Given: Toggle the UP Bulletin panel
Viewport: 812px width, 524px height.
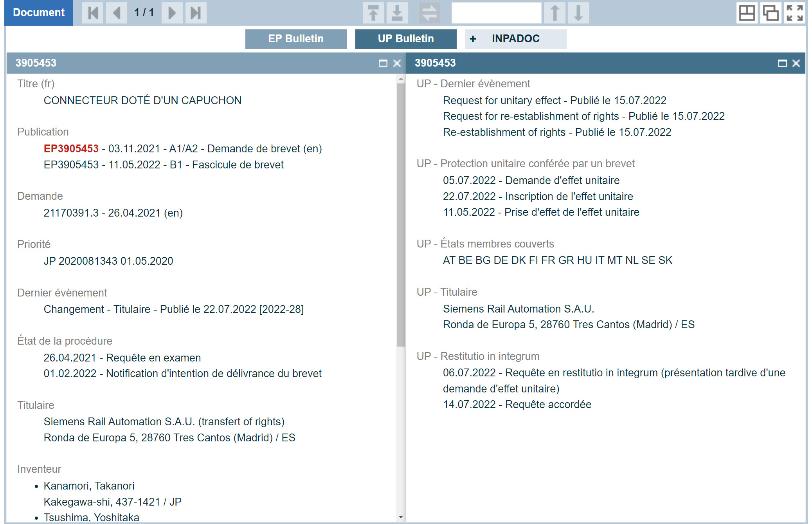Looking at the screenshot, I should point(405,39).
